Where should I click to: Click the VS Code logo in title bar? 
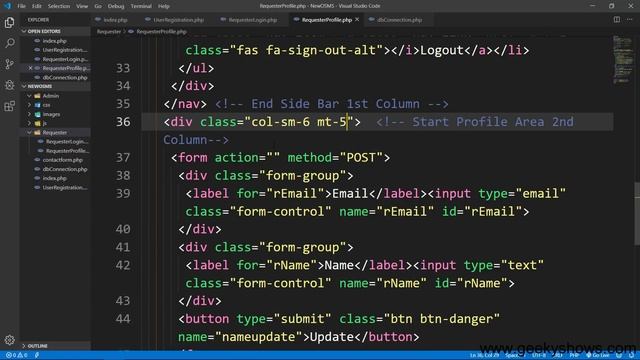(x=7, y=6)
